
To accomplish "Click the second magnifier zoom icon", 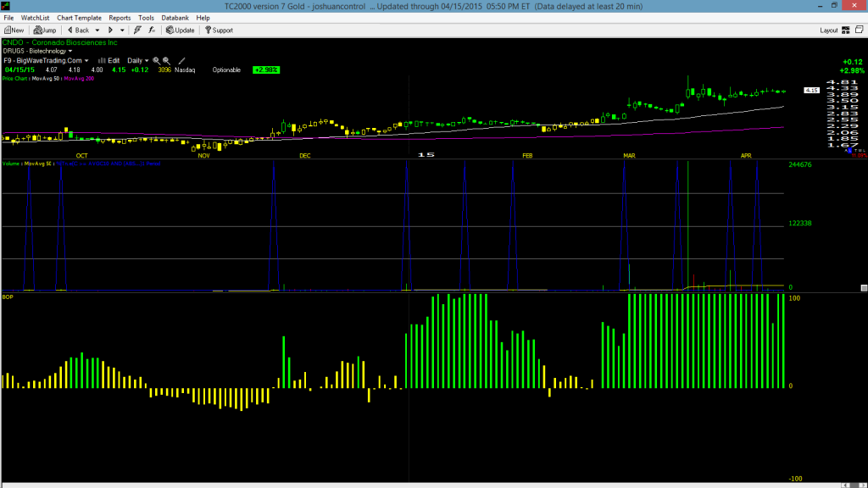I will [166, 61].
